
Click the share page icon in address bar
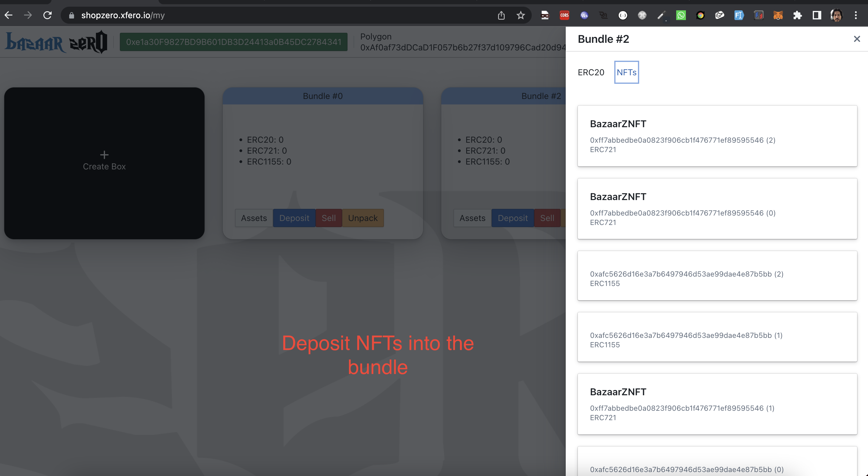tap(501, 15)
